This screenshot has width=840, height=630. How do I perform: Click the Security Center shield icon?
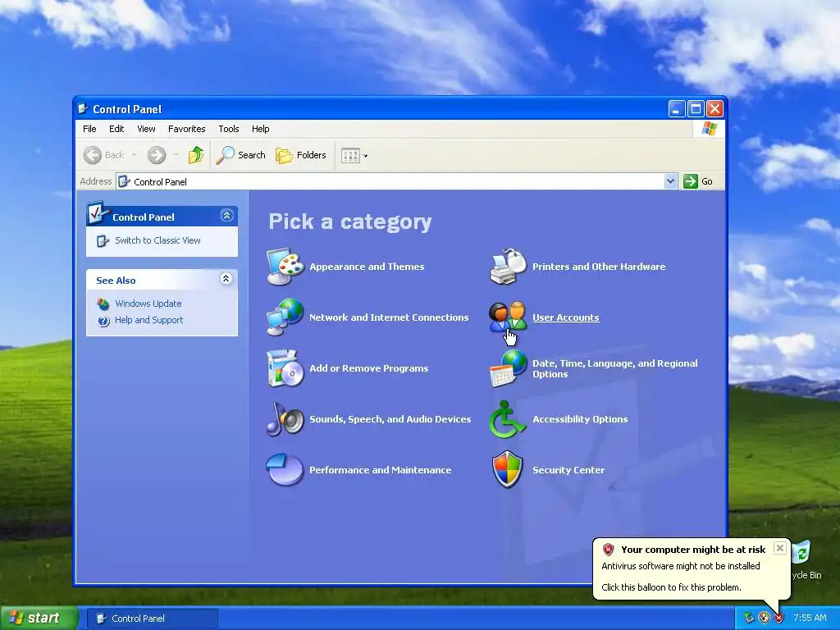click(507, 469)
